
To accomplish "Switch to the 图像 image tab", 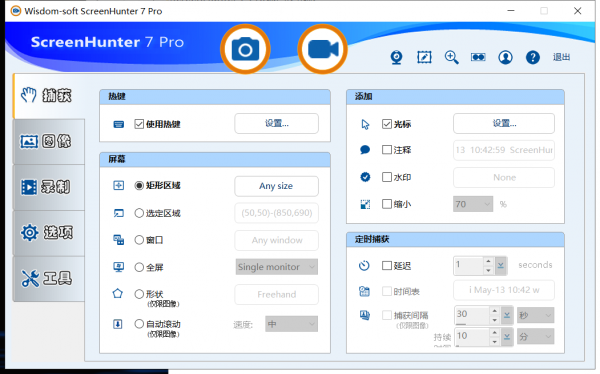I will point(49,142).
